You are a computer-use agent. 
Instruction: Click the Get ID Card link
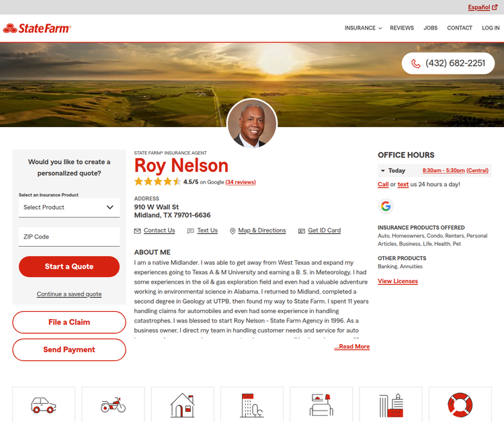click(x=325, y=230)
